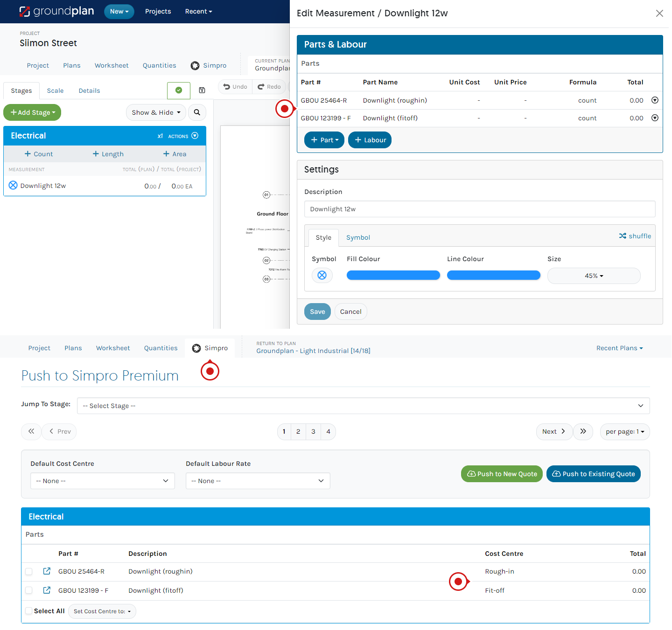Open the New dropdown in top bar
This screenshot has width=672, height=630.
[x=119, y=12]
